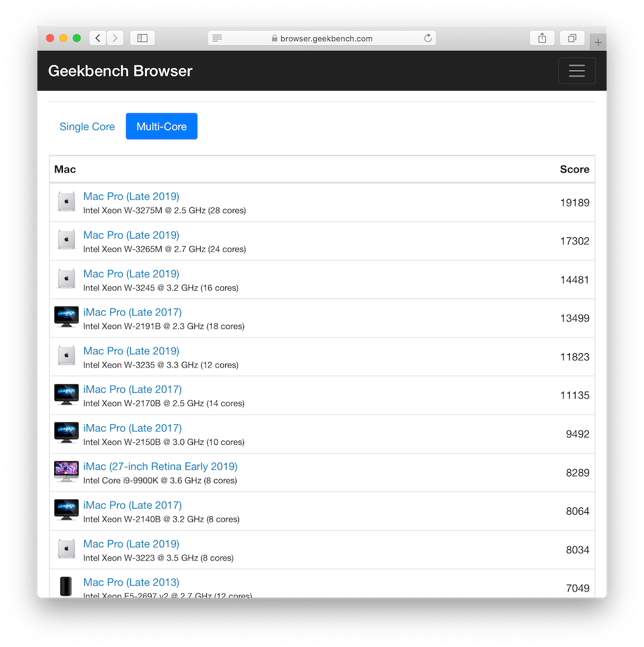
Task: Open the Mac Pro (Late 2013) link
Action: [x=131, y=583]
